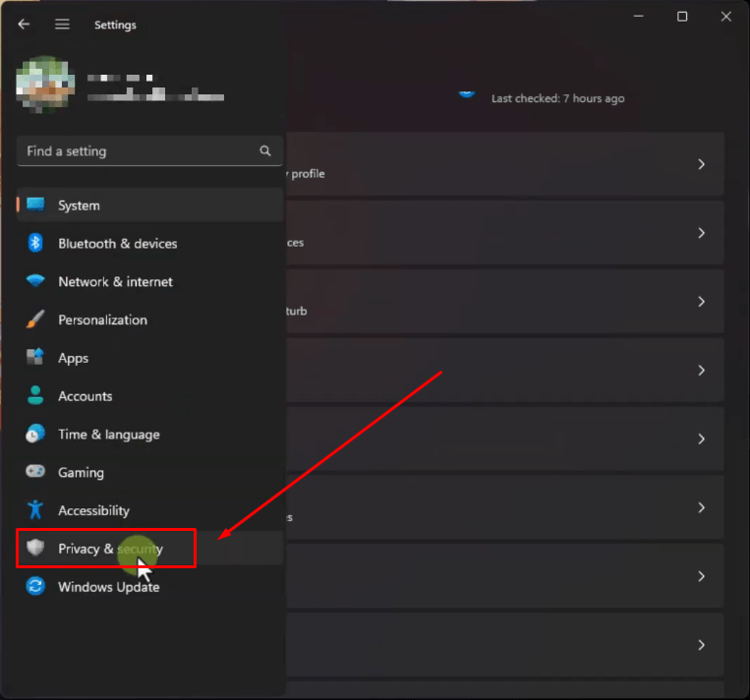Minimize the Settings window
Viewport: 750px width, 700px height.
coord(638,17)
